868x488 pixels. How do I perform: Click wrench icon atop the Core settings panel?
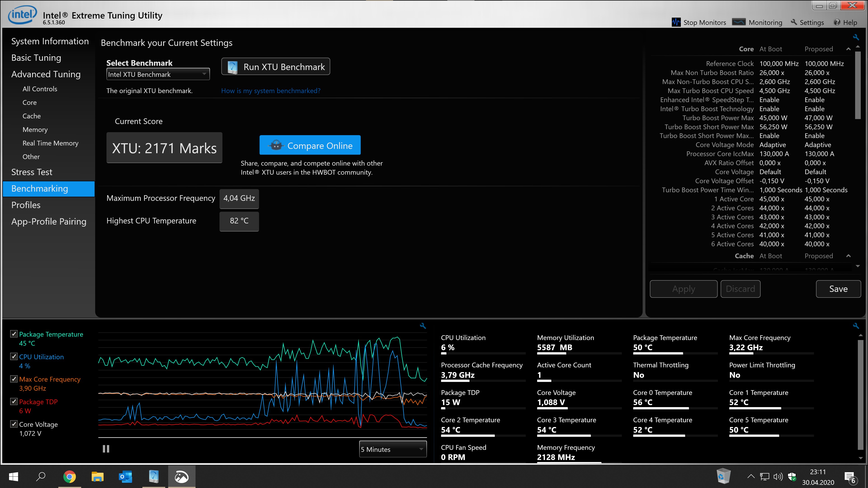856,37
